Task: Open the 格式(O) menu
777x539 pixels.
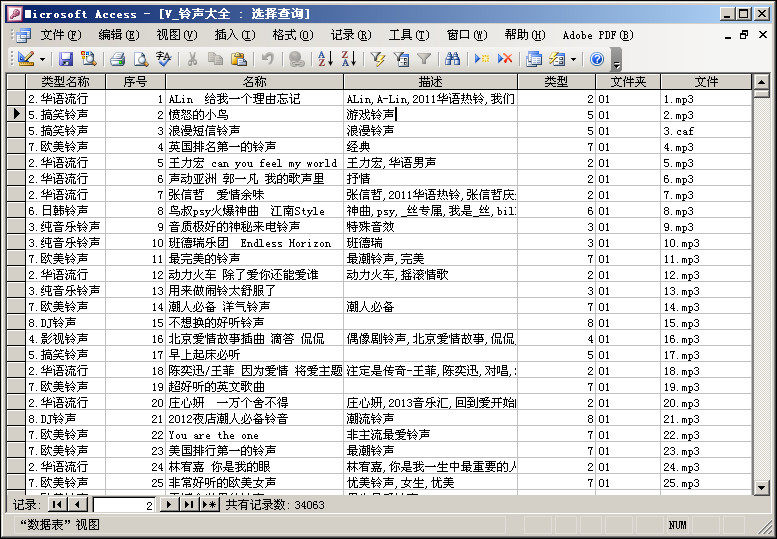Action: (x=293, y=35)
